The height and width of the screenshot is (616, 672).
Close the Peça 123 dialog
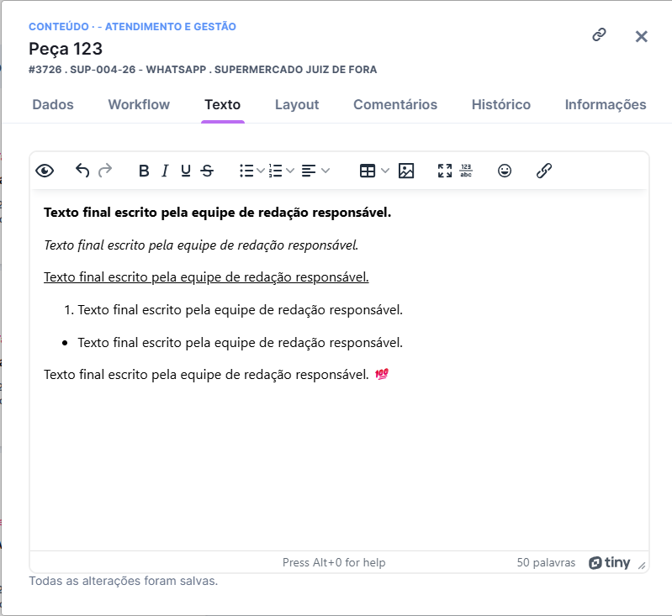(x=641, y=36)
